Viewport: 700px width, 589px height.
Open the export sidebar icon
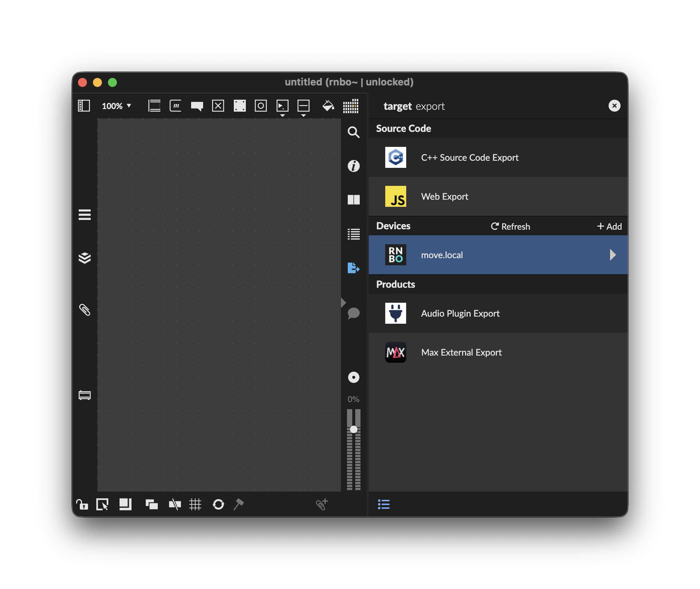[x=353, y=268]
